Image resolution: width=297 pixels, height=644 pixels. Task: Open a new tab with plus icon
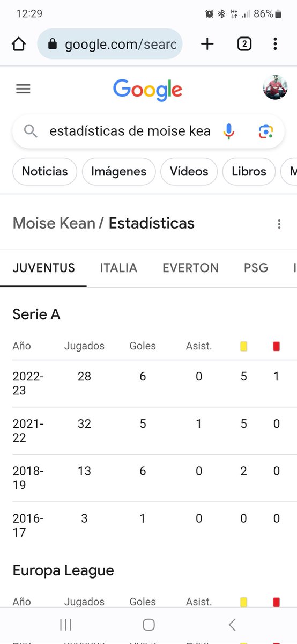point(207,44)
